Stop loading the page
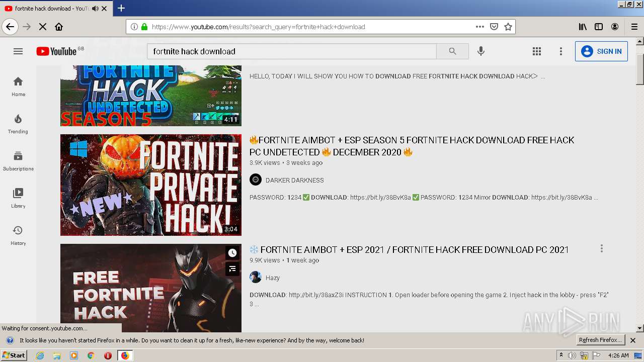 [43, 27]
